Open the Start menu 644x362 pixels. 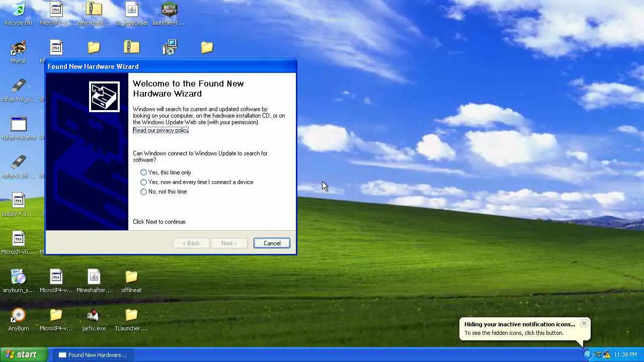24,354
